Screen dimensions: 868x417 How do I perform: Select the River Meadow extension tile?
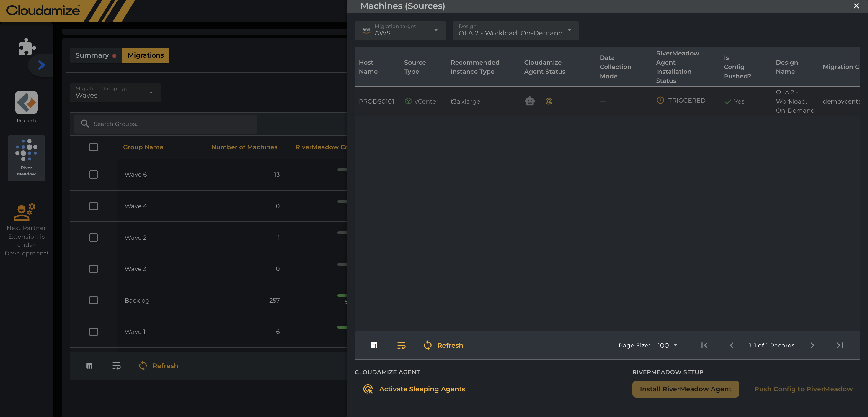click(26, 158)
